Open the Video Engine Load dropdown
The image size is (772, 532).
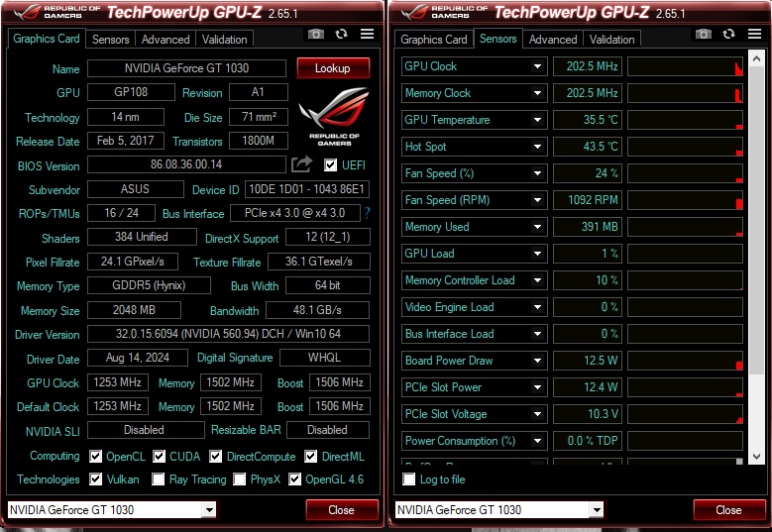click(x=538, y=307)
